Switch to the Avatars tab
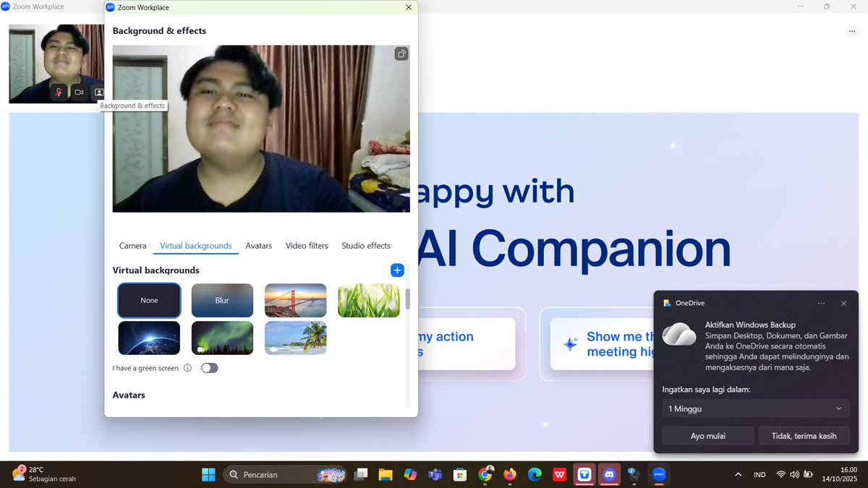868x488 pixels. [258, 246]
